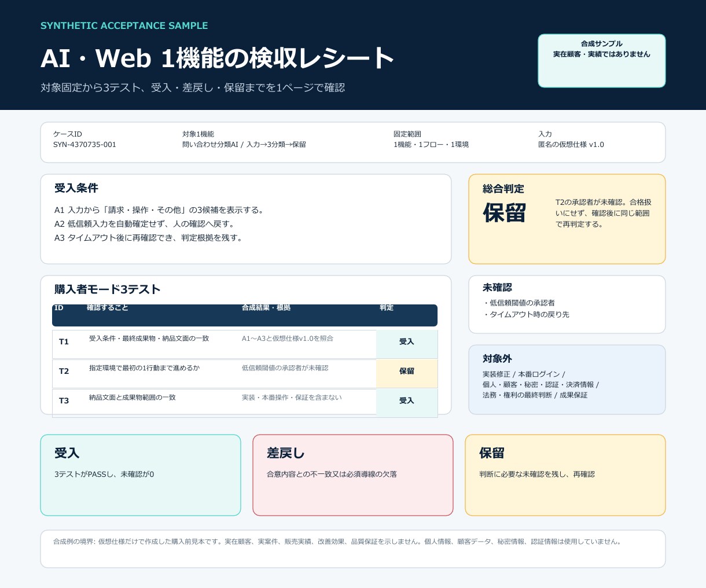706x588 pixels.
Task: Click the cell '受入条件・最終成果物・納品文面の一致'
Action: click(x=149, y=339)
